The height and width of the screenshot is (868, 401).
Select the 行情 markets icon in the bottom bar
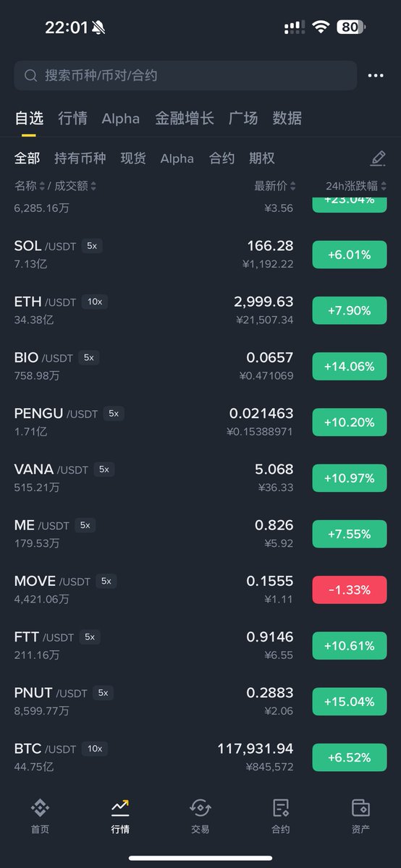[120, 808]
